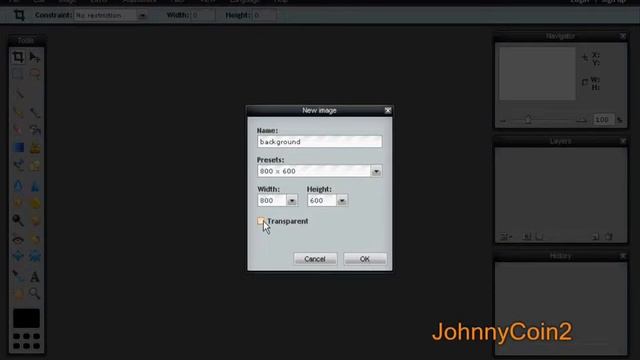Viewport: 640px width, 360px height.
Task: Open the main black color swatch
Action: point(27,318)
